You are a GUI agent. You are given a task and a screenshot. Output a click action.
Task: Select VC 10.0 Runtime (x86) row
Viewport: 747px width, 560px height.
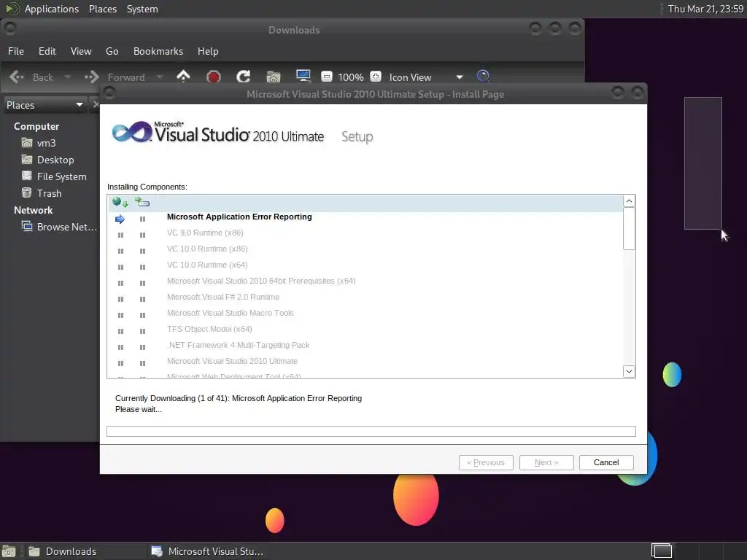coord(365,249)
